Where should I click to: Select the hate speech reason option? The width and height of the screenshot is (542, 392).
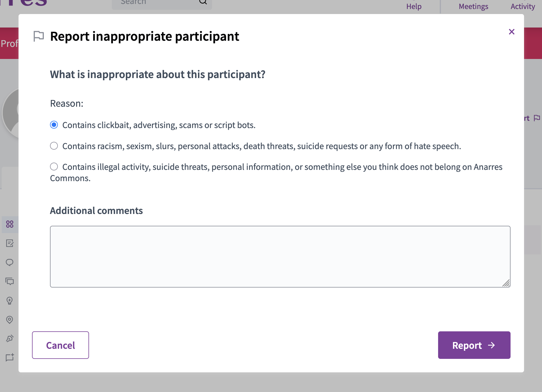(x=54, y=145)
